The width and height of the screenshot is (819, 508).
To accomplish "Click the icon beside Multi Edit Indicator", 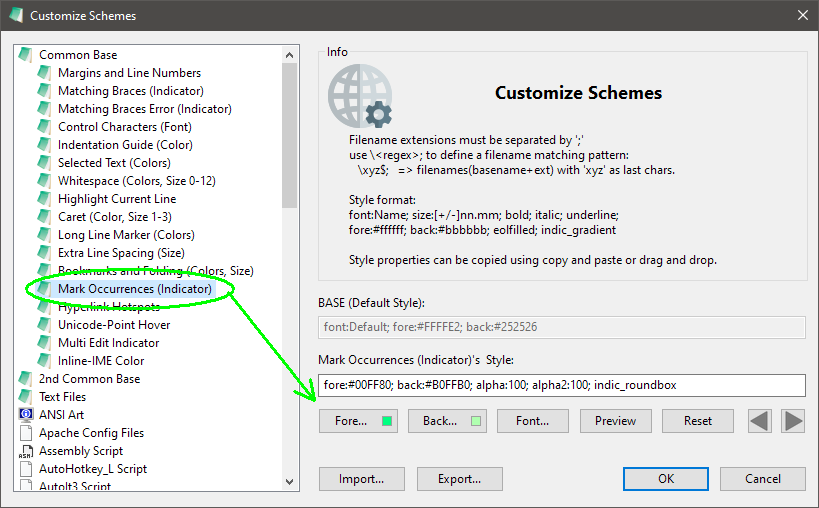I will 44,342.
